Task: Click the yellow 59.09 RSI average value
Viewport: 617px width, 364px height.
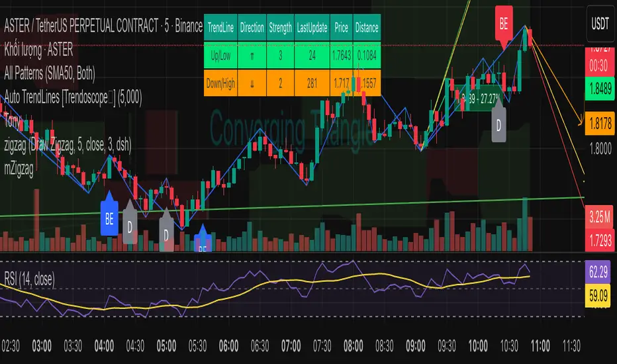Action: pos(598,295)
